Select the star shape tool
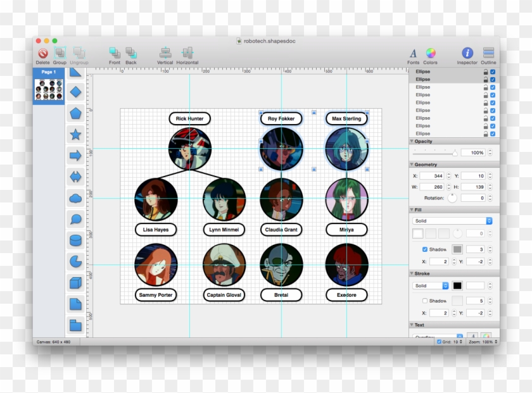The width and height of the screenshot is (532, 393). click(75, 134)
